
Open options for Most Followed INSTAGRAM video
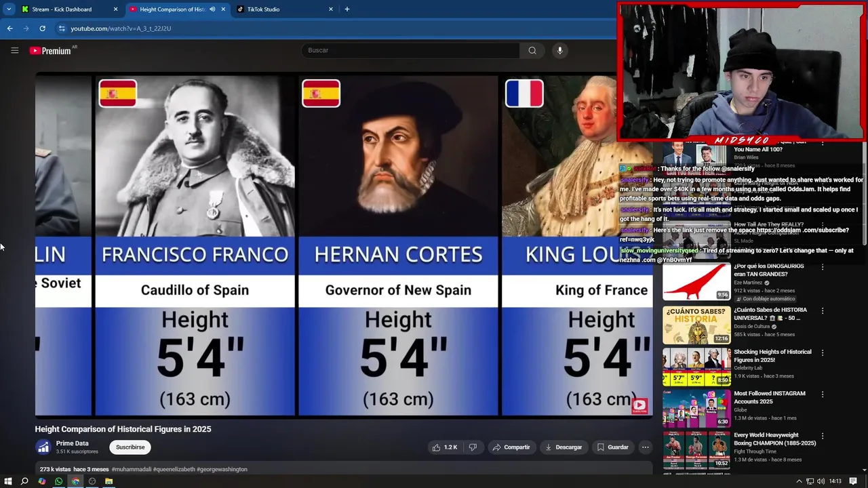823,394
